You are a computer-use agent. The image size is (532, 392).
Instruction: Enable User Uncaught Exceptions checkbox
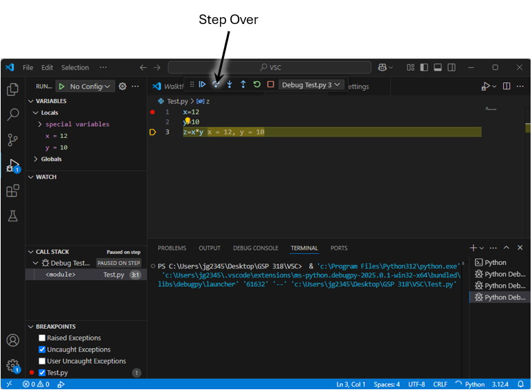pyautogui.click(x=42, y=361)
